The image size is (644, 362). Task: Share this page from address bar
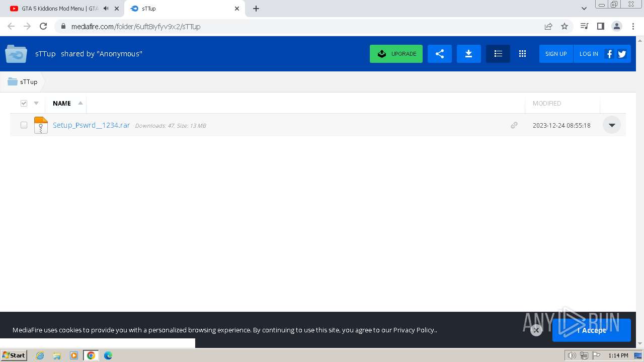[548, 26]
